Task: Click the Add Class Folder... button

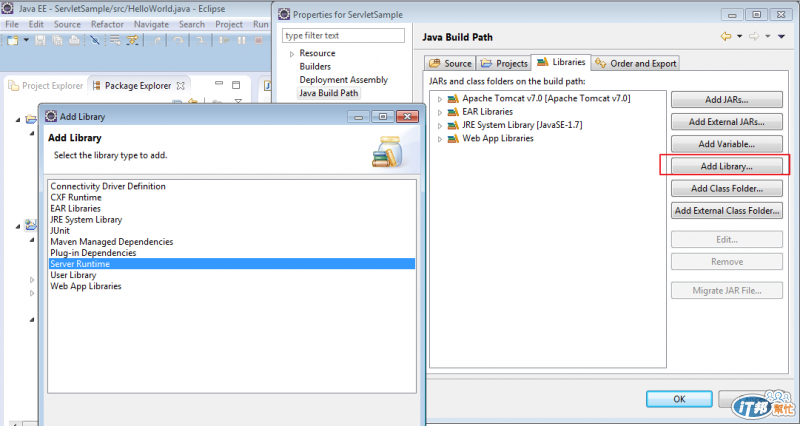Action: pyautogui.click(x=727, y=188)
